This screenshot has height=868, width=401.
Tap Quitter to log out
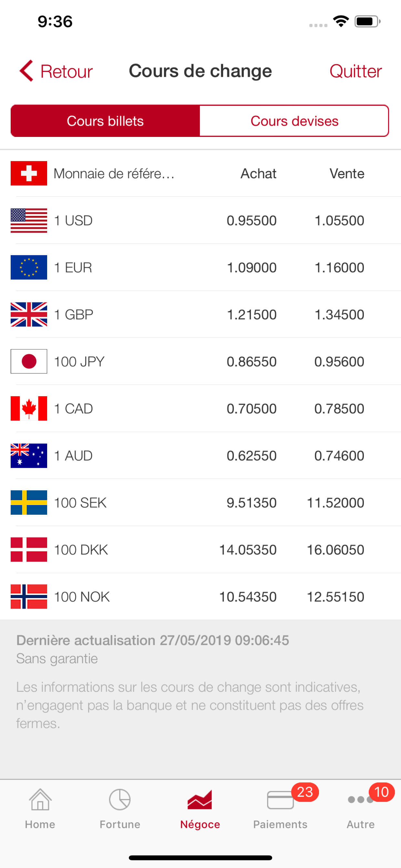[x=355, y=71]
